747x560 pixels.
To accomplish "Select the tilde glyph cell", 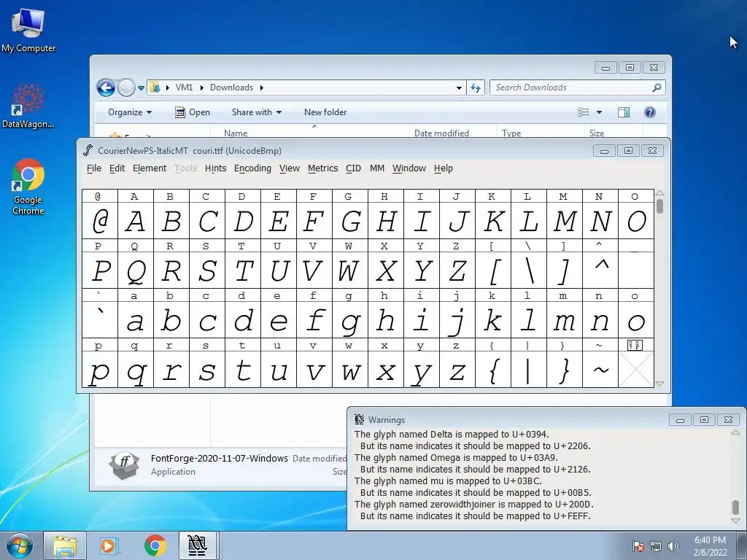I will pyautogui.click(x=600, y=370).
